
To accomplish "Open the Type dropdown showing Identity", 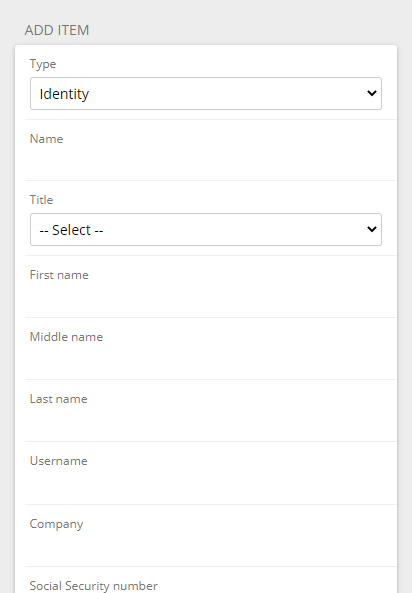I will click(x=206, y=93).
